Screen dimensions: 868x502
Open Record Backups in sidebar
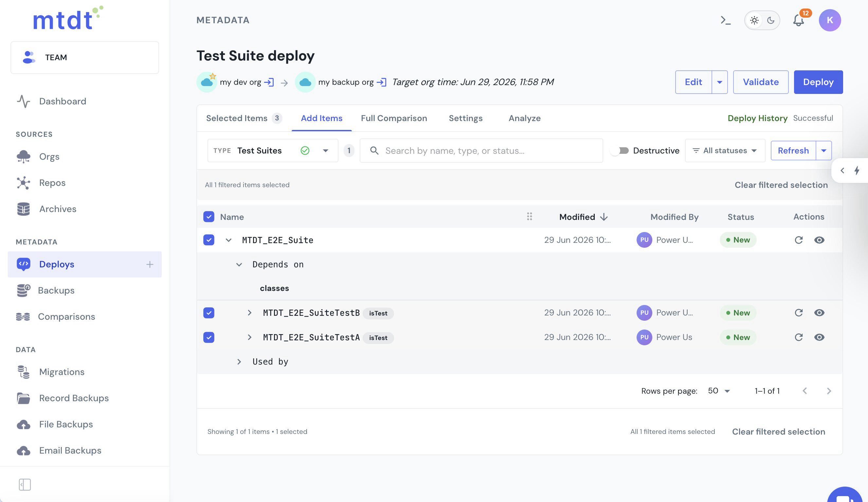point(85,398)
